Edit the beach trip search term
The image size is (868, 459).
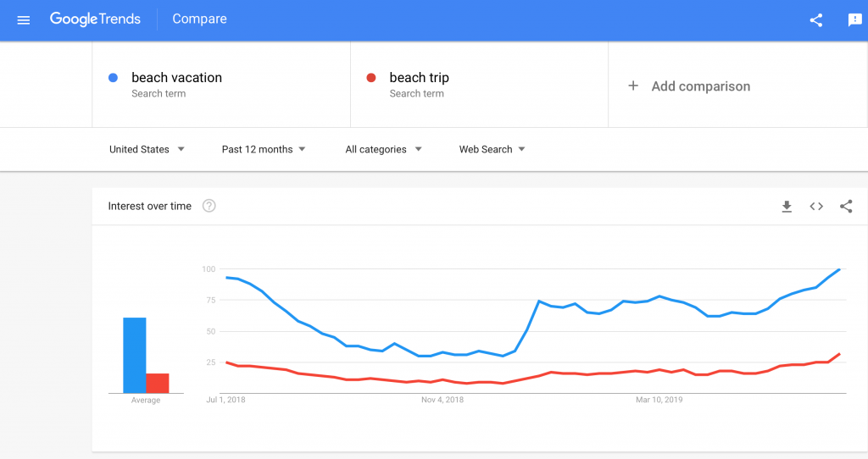tap(419, 78)
